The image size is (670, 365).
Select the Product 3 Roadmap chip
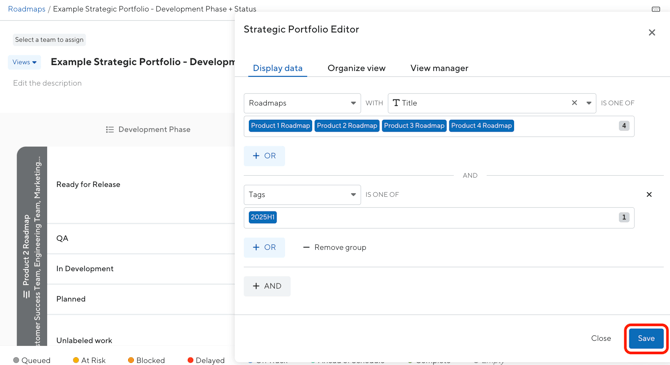(414, 126)
